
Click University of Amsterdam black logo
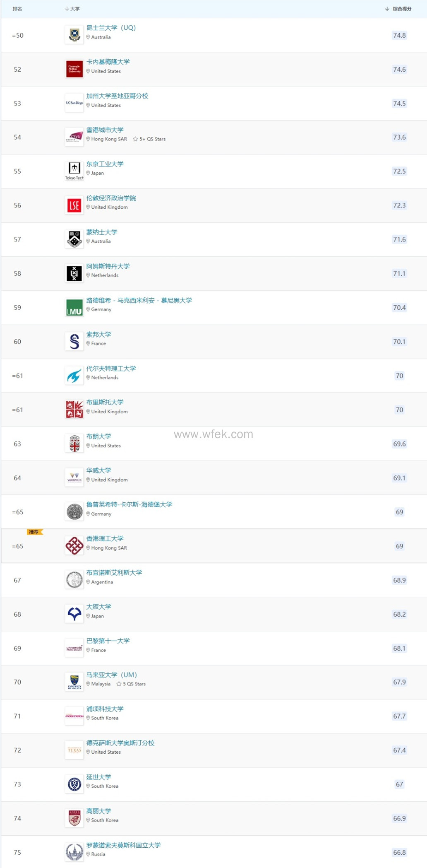[74, 273]
